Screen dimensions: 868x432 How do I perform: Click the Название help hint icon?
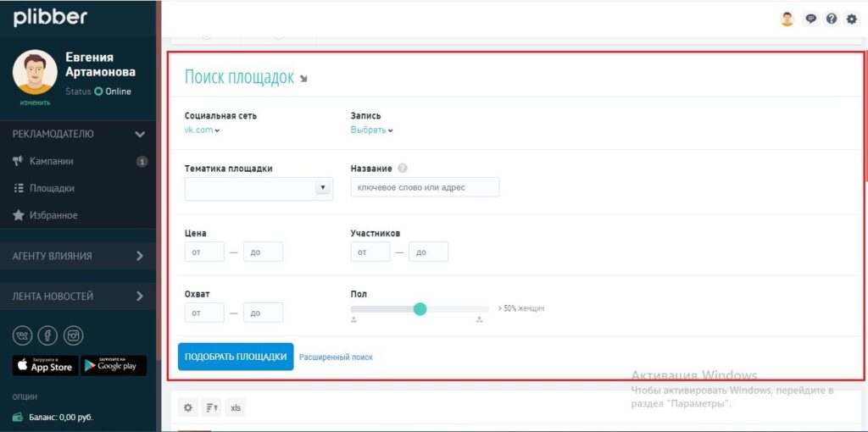(403, 169)
